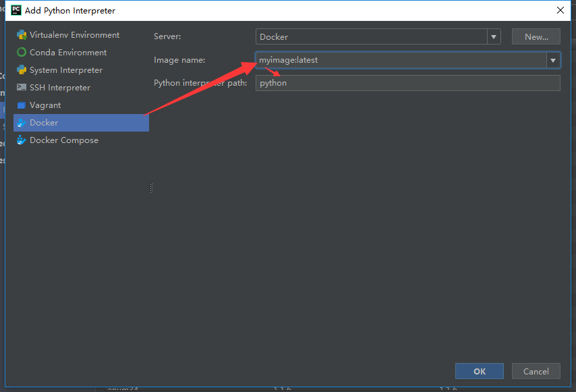Image resolution: width=576 pixels, height=392 pixels.
Task: Click the 'Server:' label
Action: (x=167, y=36)
